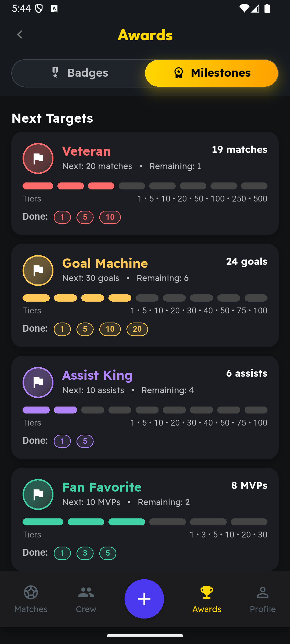Select the Fan Favorite flag icon
Screen dimensions: 290x644
pos(38,494)
